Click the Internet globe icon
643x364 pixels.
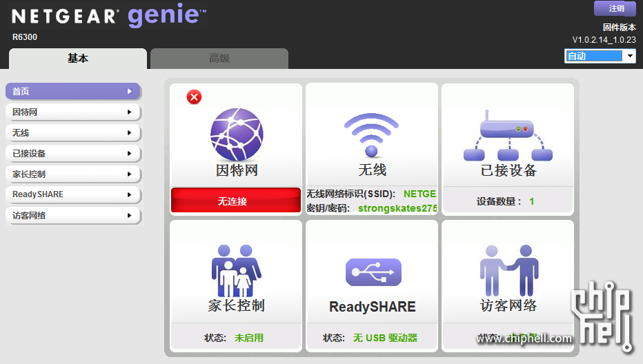(x=237, y=134)
